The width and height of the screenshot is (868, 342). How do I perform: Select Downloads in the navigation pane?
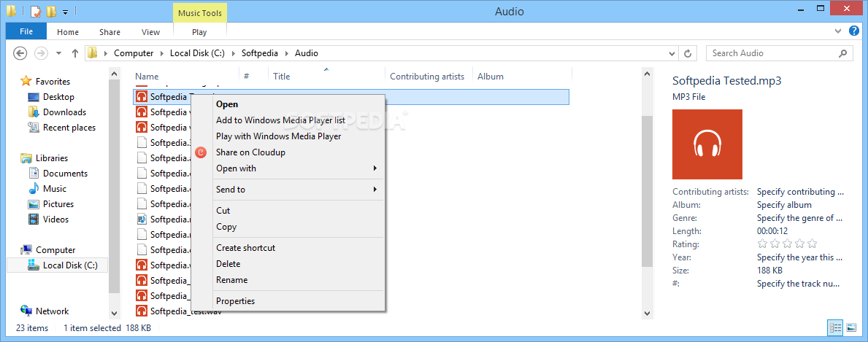pos(64,112)
